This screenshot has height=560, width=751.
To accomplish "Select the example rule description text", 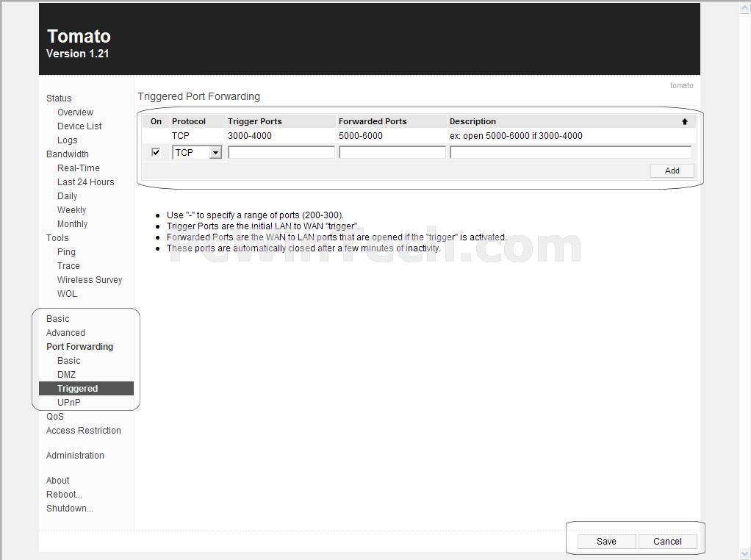I will [x=517, y=135].
